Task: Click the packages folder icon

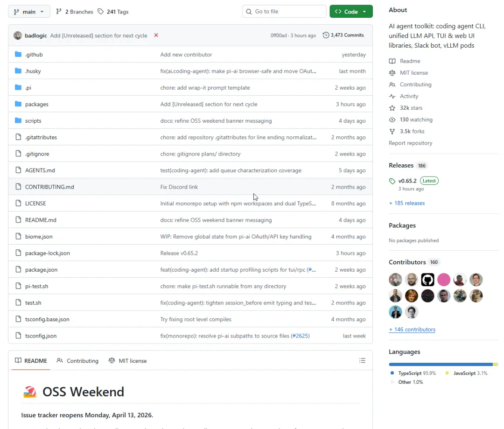Action: click(x=18, y=104)
